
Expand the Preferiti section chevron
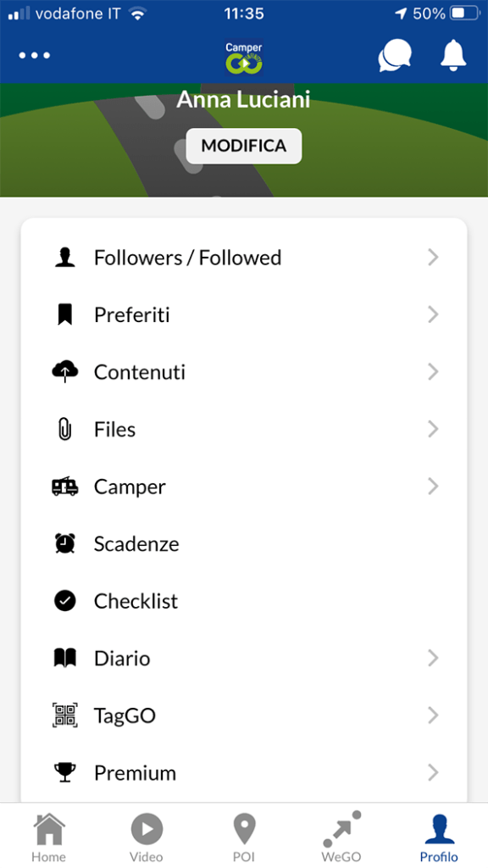pyautogui.click(x=434, y=314)
